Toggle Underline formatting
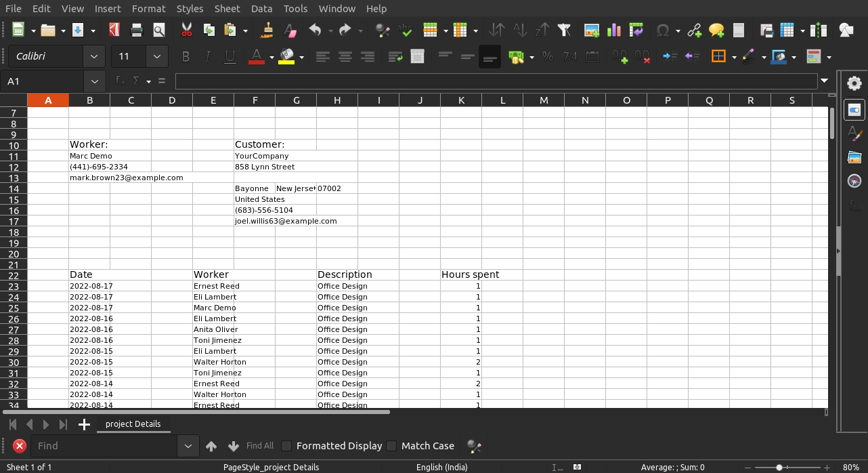Image resolution: width=868 pixels, height=473 pixels. coord(230,57)
